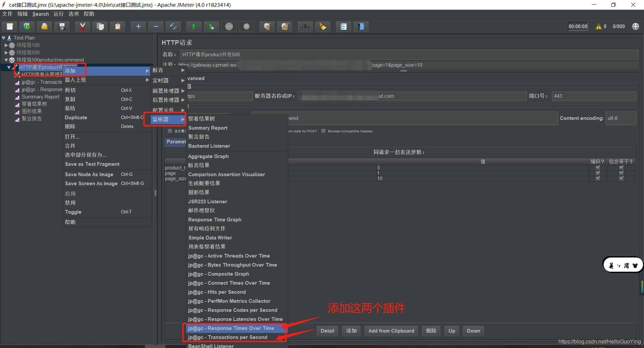Screen dimensions: 644x348
Task: Click the Detail button
Action: coord(327,331)
